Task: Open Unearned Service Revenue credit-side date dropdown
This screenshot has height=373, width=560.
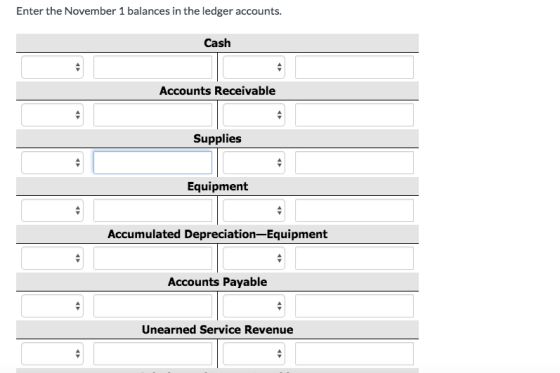Action: [x=254, y=354]
